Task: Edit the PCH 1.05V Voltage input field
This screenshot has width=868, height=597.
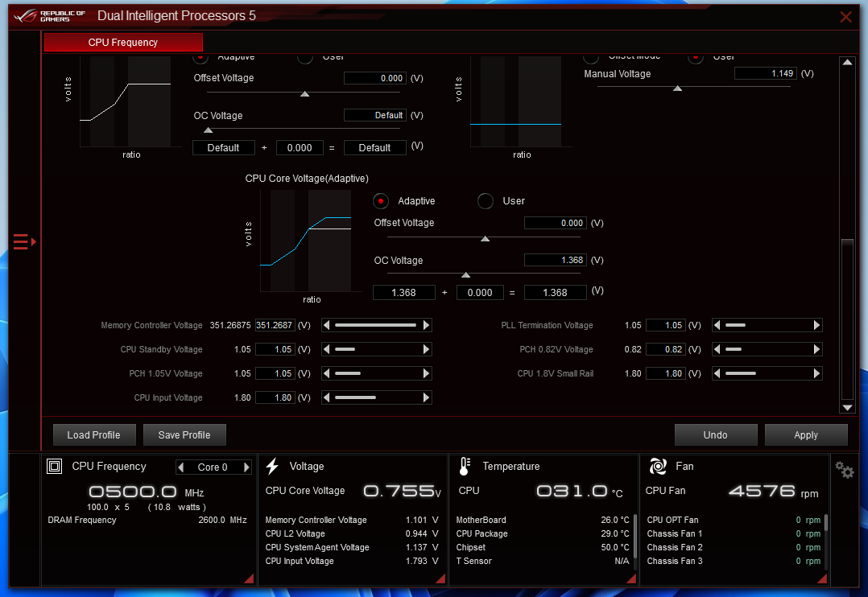Action: (275, 373)
